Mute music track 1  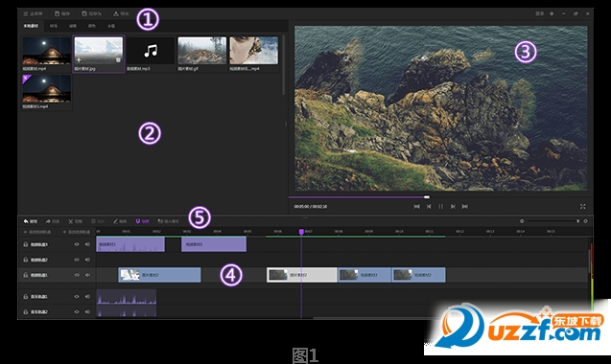[87, 297]
